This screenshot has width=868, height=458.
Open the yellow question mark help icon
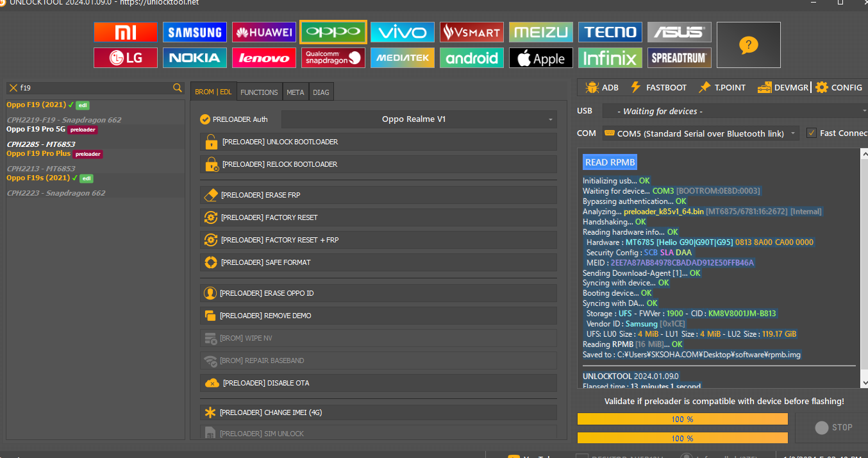pos(748,45)
